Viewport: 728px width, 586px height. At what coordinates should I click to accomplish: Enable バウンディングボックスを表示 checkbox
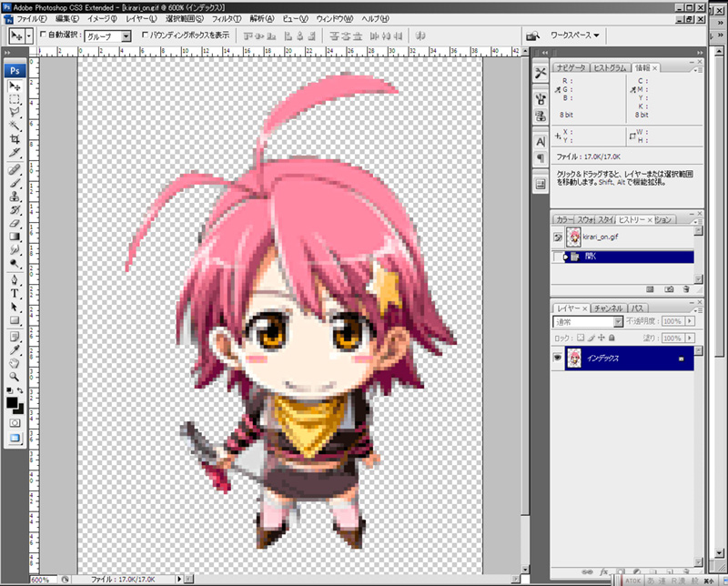click(x=145, y=35)
